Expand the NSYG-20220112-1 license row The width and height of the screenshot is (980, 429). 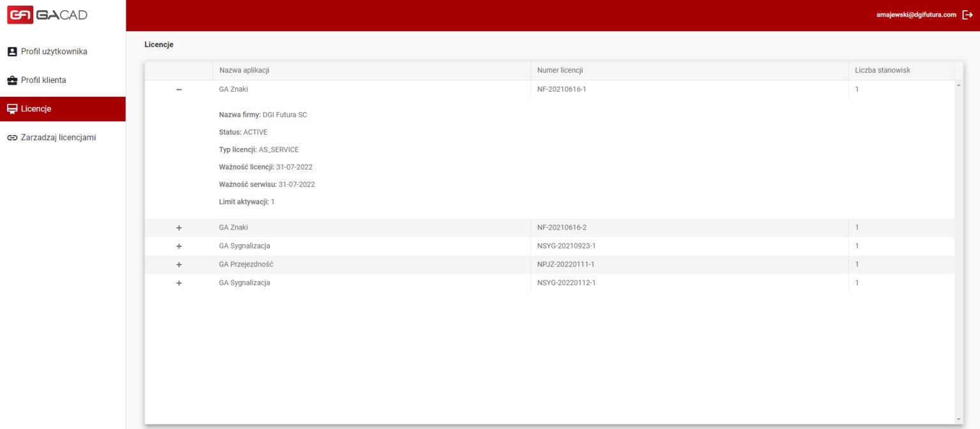click(x=179, y=283)
